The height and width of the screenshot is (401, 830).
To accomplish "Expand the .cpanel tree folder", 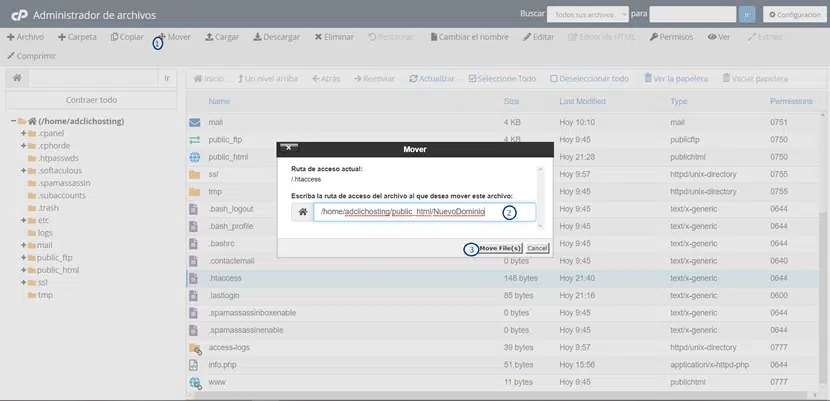I will (22, 133).
